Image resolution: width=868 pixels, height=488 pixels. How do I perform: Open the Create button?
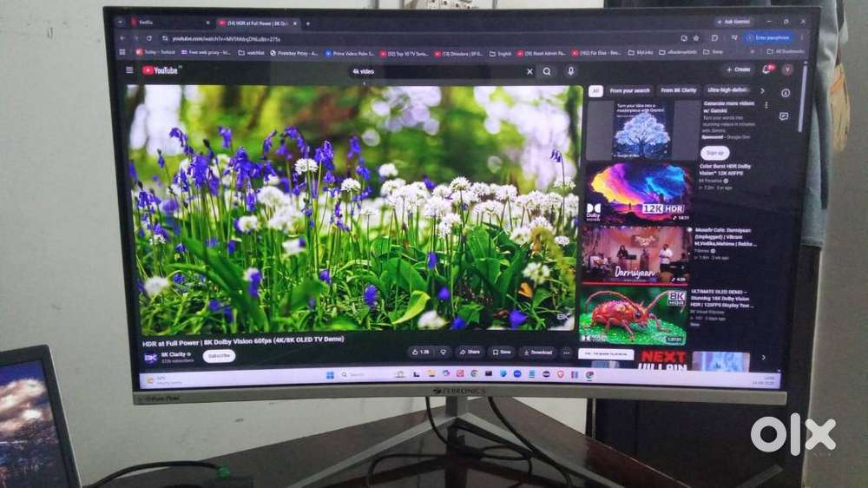click(x=739, y=69)
